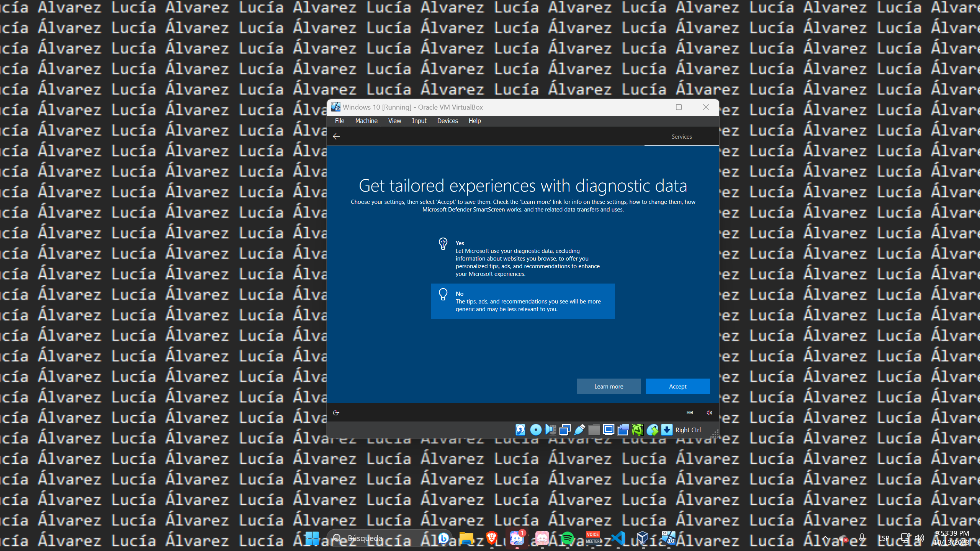The image size is (980, 551).
Task: Open the ESP language switcher
Action: tap(883, 538)
